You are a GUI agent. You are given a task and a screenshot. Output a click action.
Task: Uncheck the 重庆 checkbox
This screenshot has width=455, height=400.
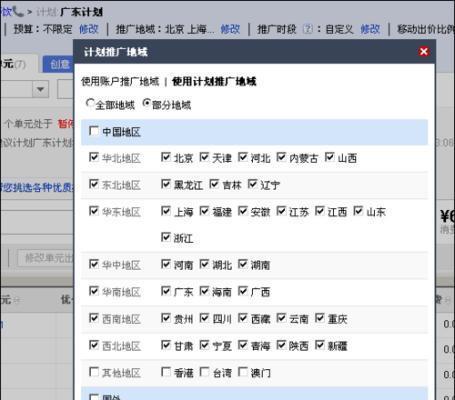(320, 318)
